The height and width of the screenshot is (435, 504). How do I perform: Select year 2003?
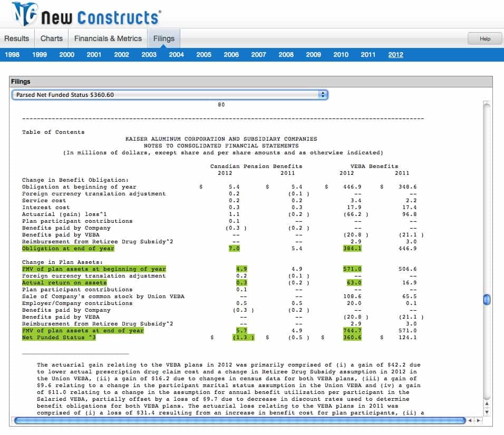pos(149,55)
